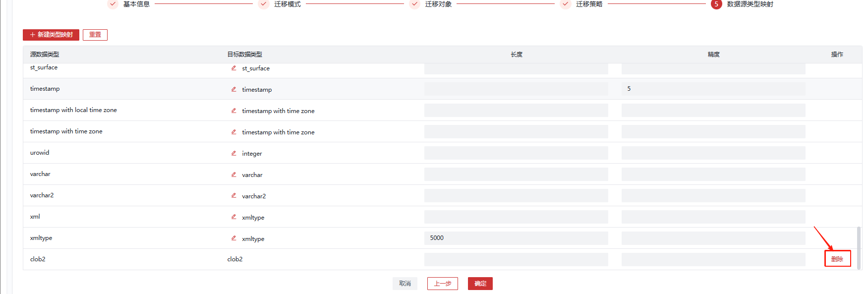Click edit icon beside varchar target type
The width and height of the screenshot is (868, 294).
233,175
